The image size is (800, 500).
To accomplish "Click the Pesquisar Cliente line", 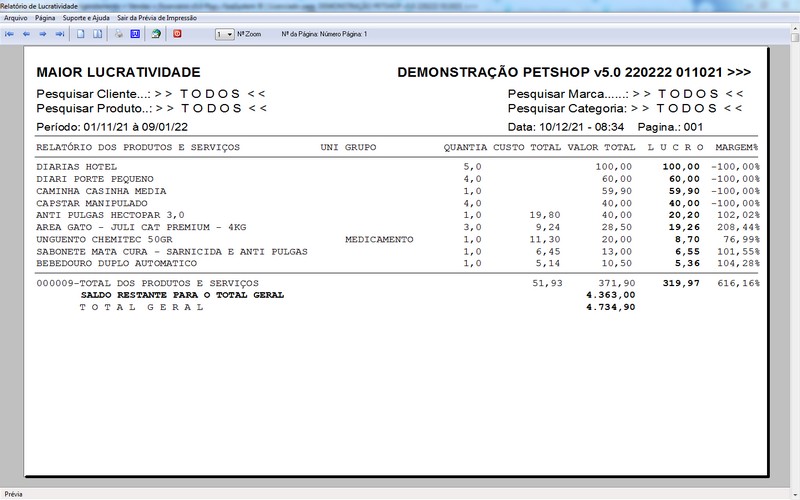I will pyautogui.click(x=151, y=94).
